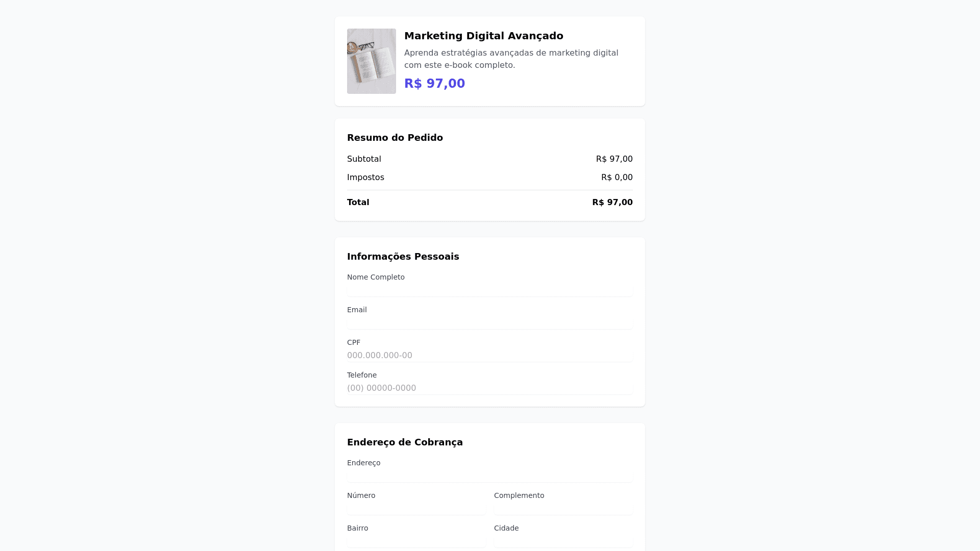The width and height of the screenshot is (980, 551).
Task: Click the Nome Completo field label
Action: tap(376, 277)
